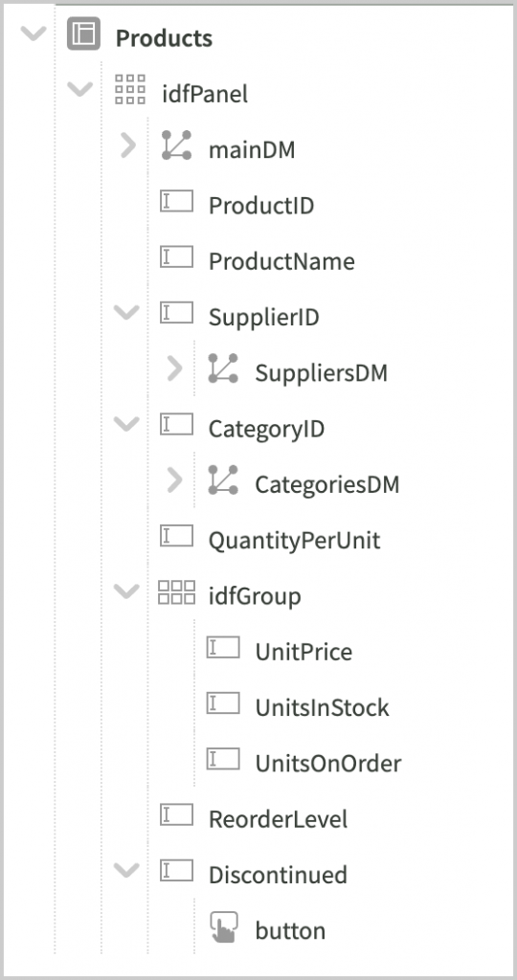Select the ProductName tree item
The height and width of the screenshot is (980, 517).
[281, 261]
